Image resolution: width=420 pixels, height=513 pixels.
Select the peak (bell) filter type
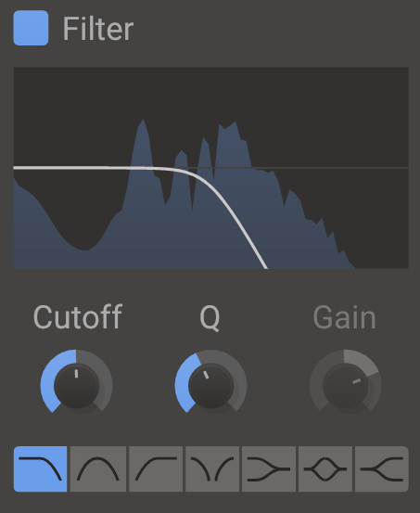pos(325,468)
